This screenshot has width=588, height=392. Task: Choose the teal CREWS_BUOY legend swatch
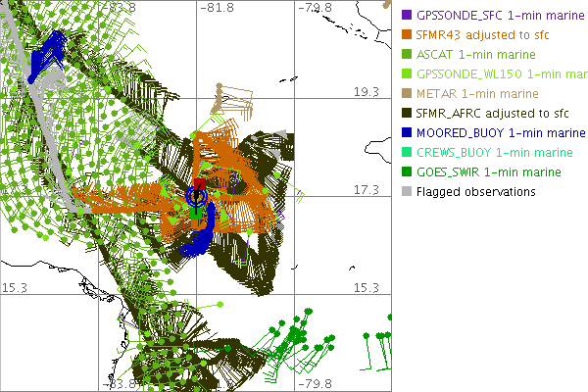[x=407, y=153]
